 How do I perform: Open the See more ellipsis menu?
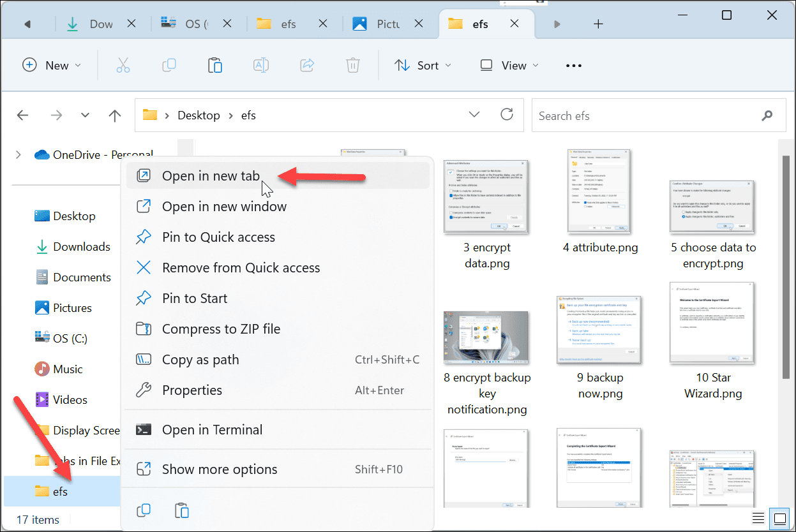pos(574,65)
